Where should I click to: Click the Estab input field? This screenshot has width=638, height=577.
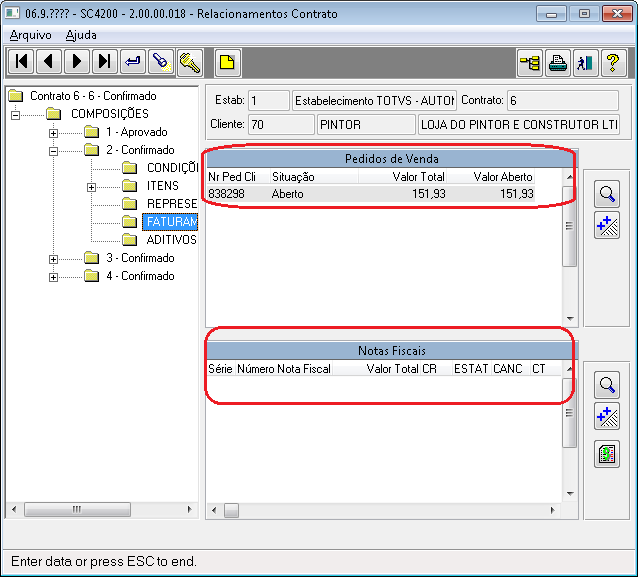click(x=269, y=101)
